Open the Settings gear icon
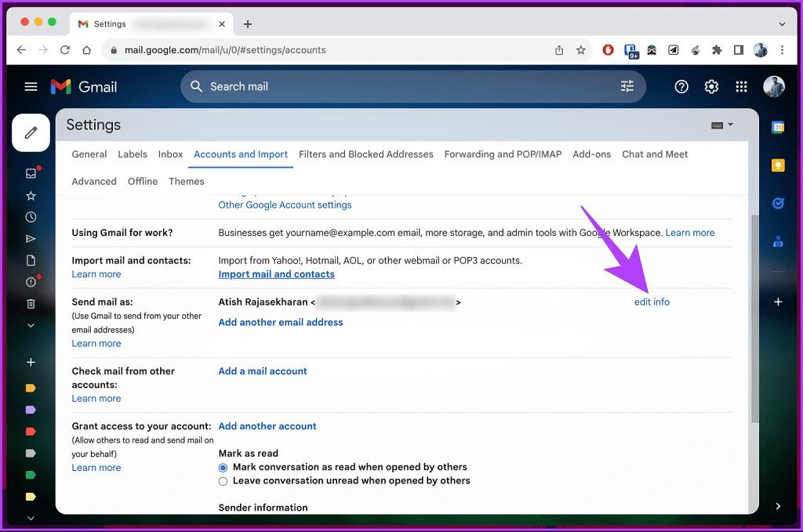 (x=711, y=86)
